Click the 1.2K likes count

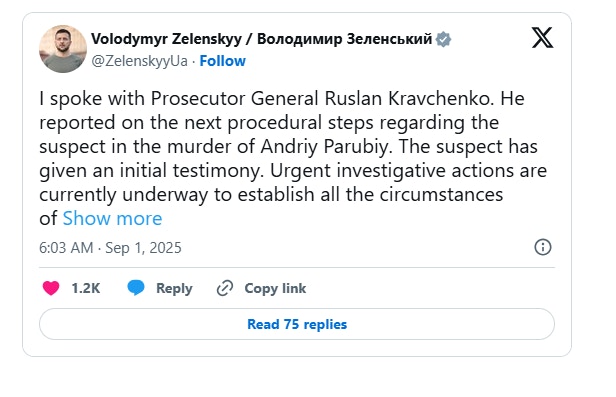(x=86, y=288)
